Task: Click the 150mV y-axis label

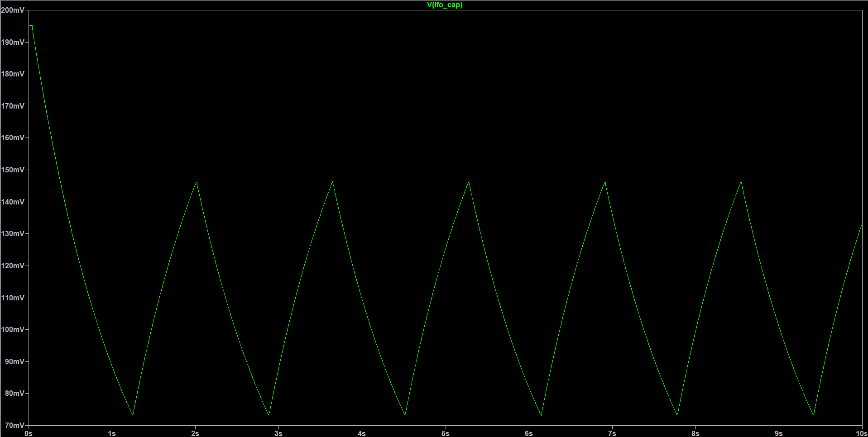Action: point(13,170)
